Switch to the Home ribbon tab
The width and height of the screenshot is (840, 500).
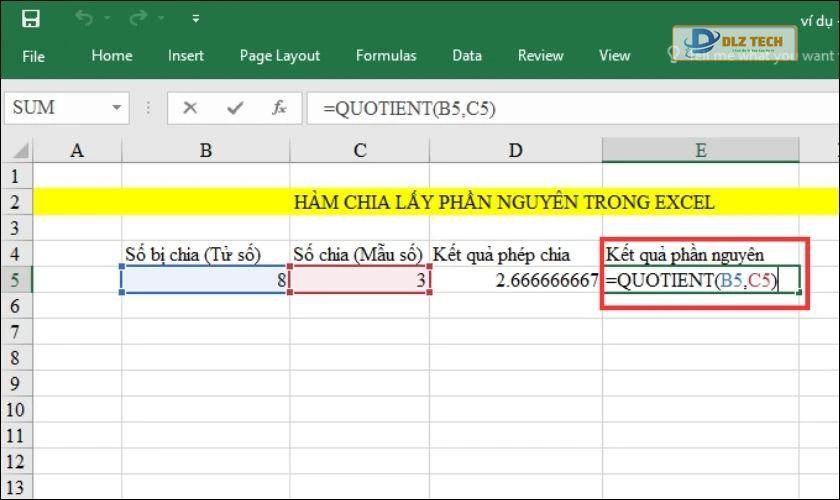point(111,55)
